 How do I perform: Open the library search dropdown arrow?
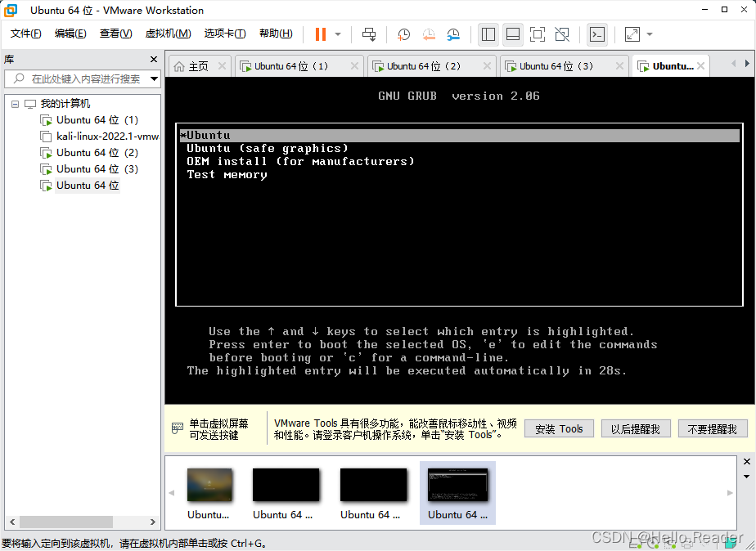(x=155, y=78)
